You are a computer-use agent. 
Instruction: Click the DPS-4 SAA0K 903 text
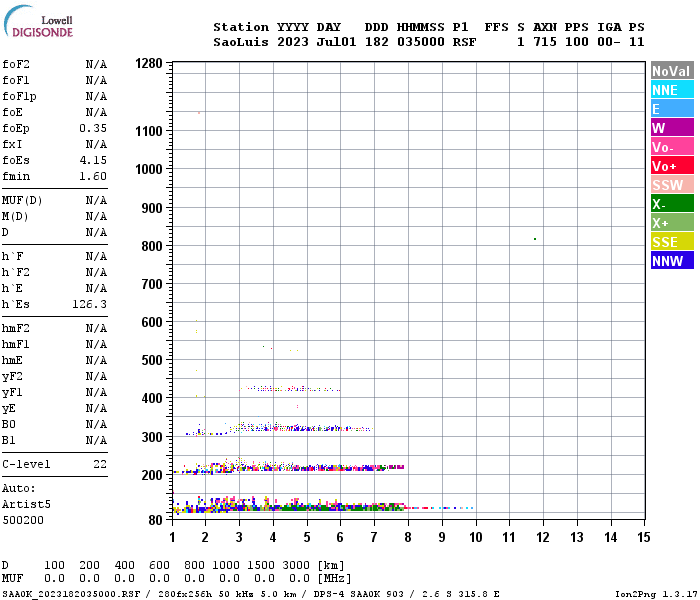(358, 594)
